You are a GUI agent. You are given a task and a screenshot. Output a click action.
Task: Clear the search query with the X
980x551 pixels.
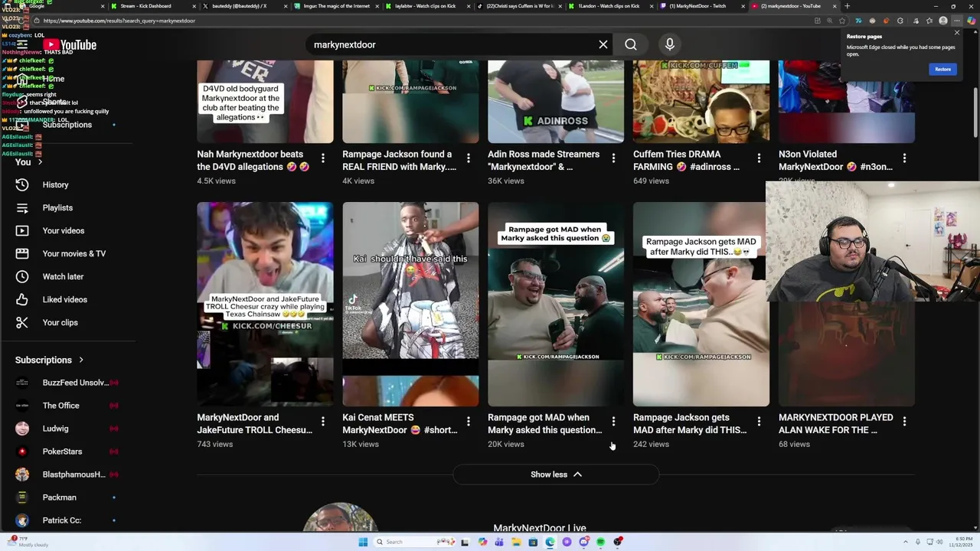click(x=603, y=44)
